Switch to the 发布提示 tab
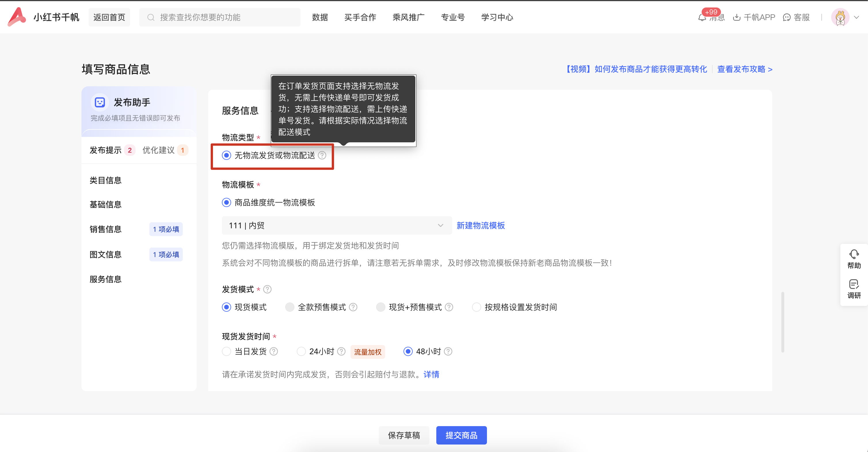This screenshot has width=868, height=452. point(105,150)
